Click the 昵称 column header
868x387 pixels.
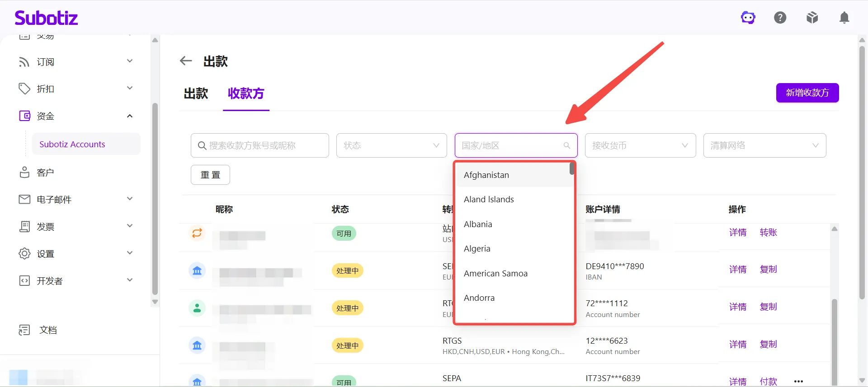point(224,209)
